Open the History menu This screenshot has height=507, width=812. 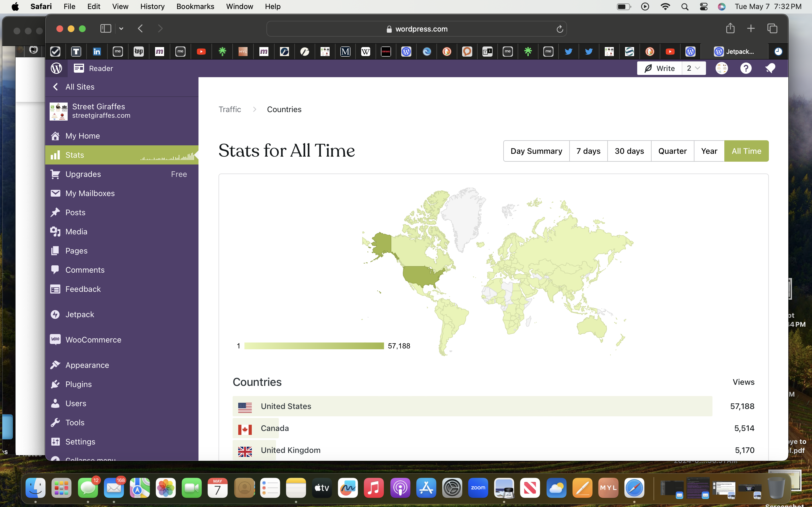pos(152,6)
